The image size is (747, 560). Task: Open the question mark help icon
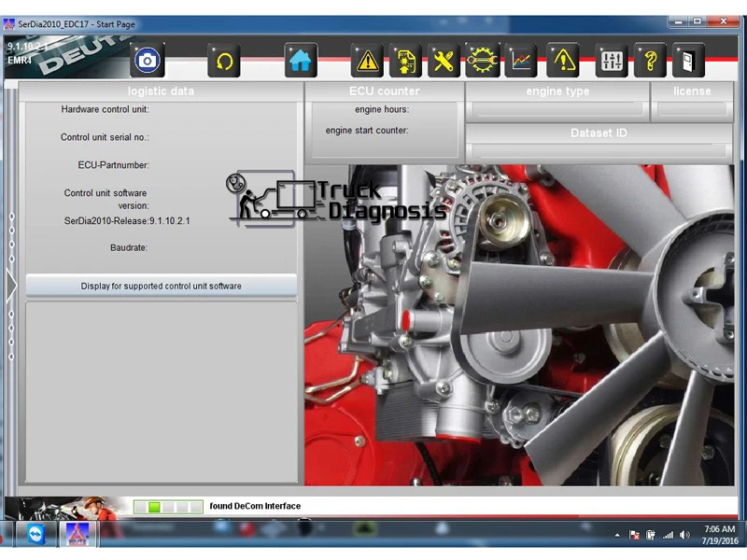click(649, 60)
